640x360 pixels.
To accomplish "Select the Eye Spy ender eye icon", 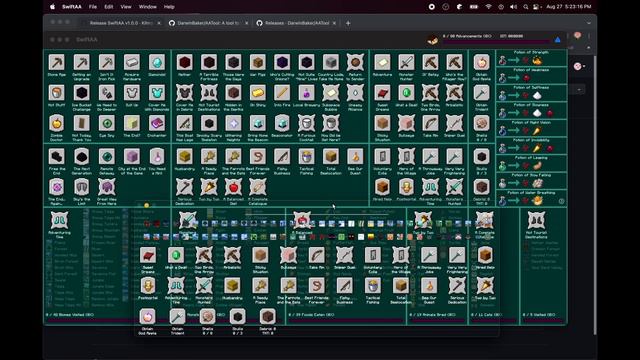I will click(x=107, y=123).
